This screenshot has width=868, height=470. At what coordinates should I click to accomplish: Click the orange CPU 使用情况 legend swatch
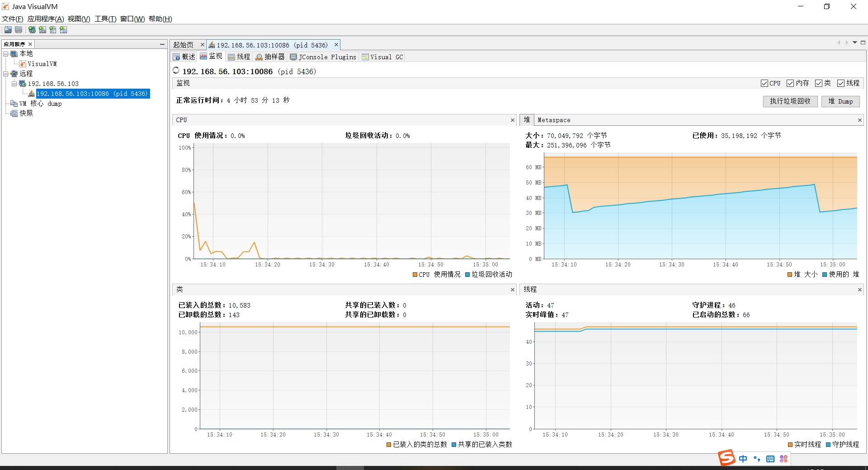coord(415,275)
